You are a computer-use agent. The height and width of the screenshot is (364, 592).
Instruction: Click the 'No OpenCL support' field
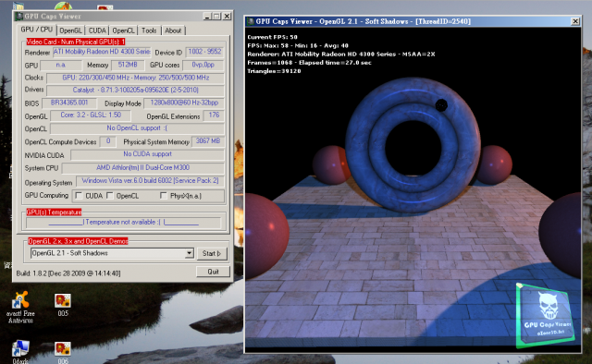pos(137,128)
